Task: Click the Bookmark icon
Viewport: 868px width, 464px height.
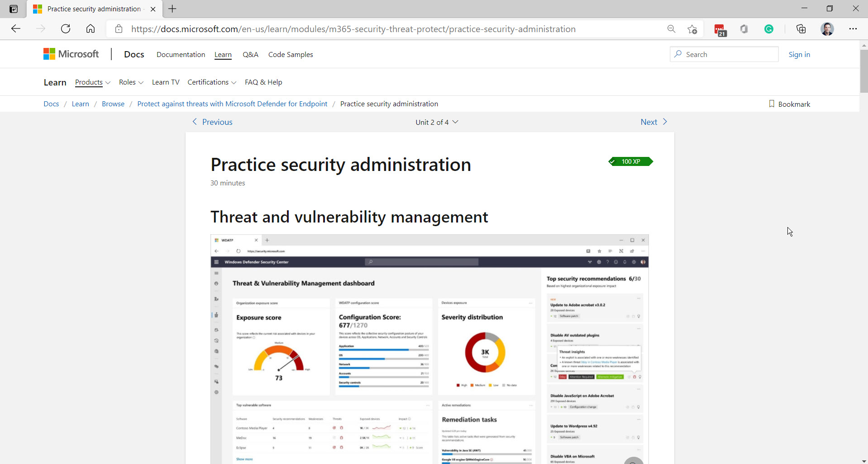Action: (x=772, y=104)
